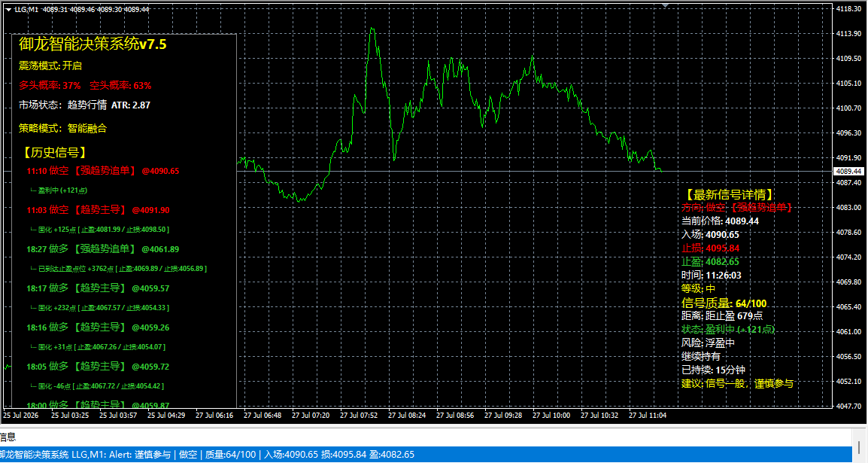Click the 已持续: 15分钟 line
This screenshot has height=463, width=868.
[713, 370]
